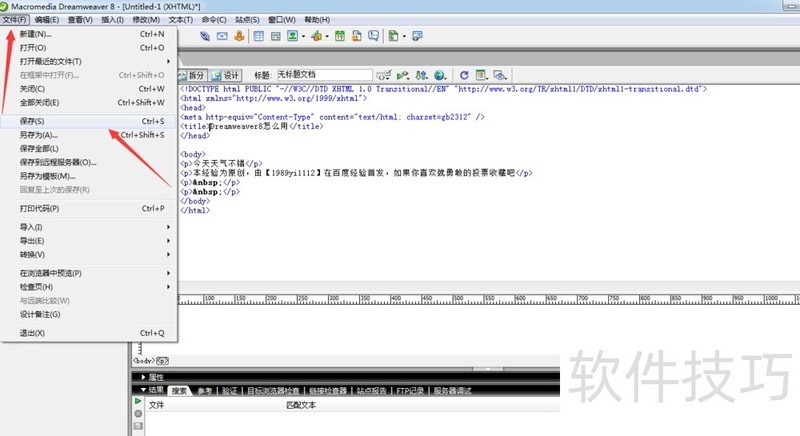800x436 pixels.
Task: Click the Refresh Design View icon
Action: [x=464, y=75]
